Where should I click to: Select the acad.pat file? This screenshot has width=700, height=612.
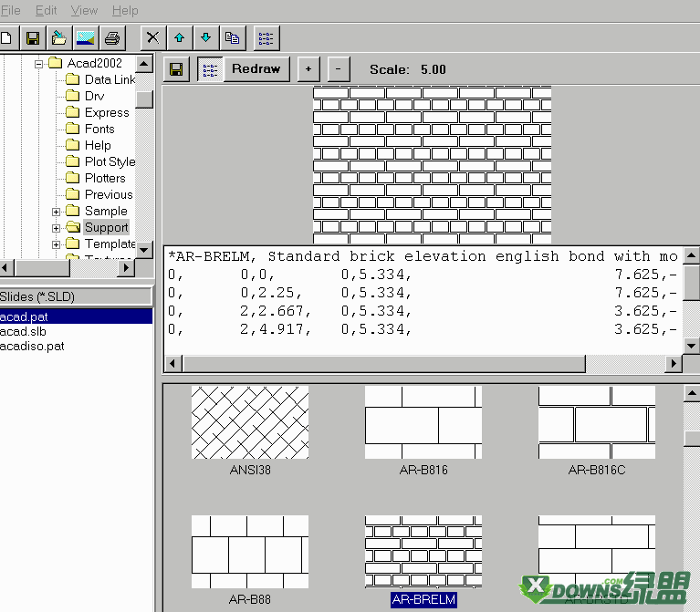click(76, 316)
